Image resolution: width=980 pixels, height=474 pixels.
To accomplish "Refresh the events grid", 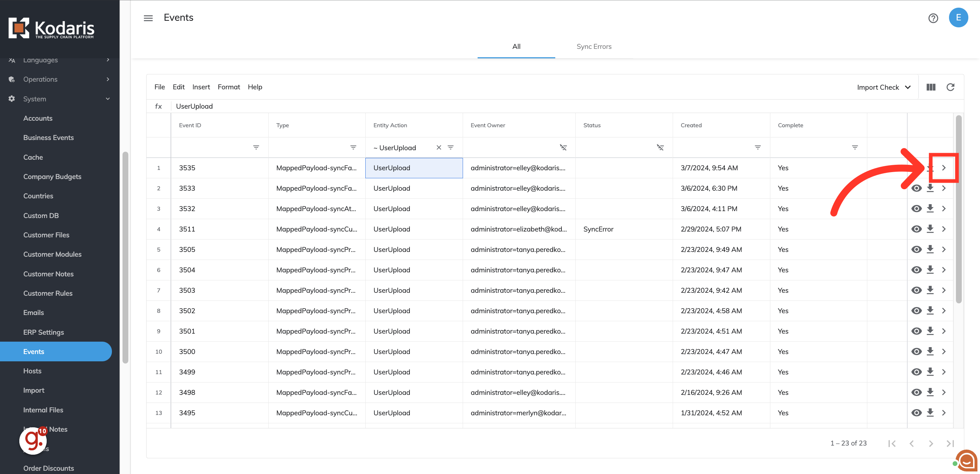I will [x=950, y=87].
